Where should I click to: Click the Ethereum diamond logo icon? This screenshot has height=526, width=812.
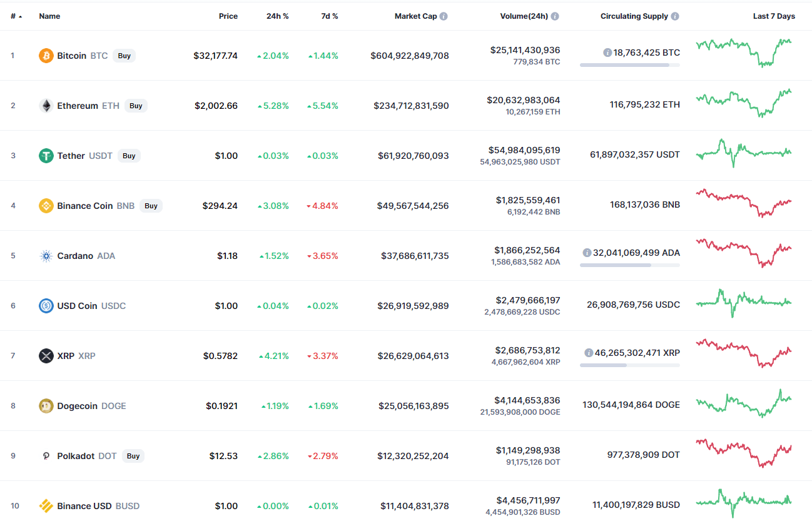[46, 106]
